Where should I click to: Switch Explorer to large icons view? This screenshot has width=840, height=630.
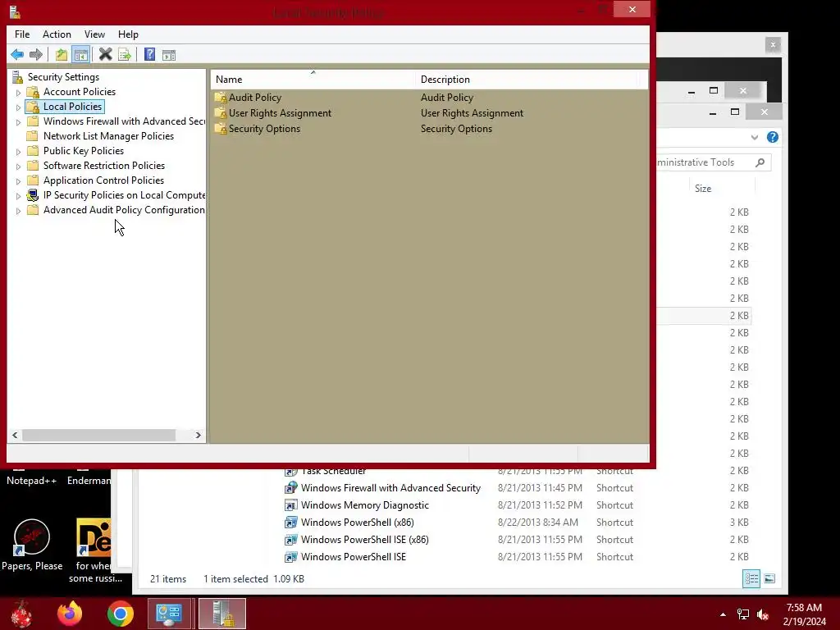point(769,578)
